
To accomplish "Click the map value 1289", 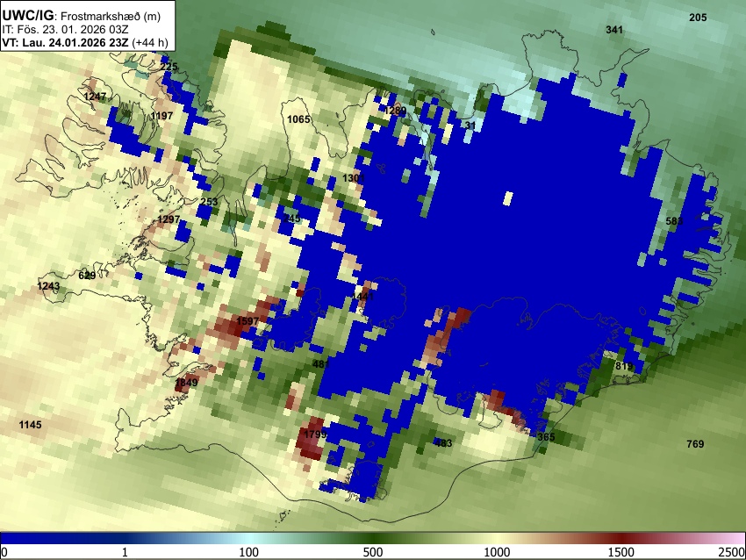I will tap(395, 111).
